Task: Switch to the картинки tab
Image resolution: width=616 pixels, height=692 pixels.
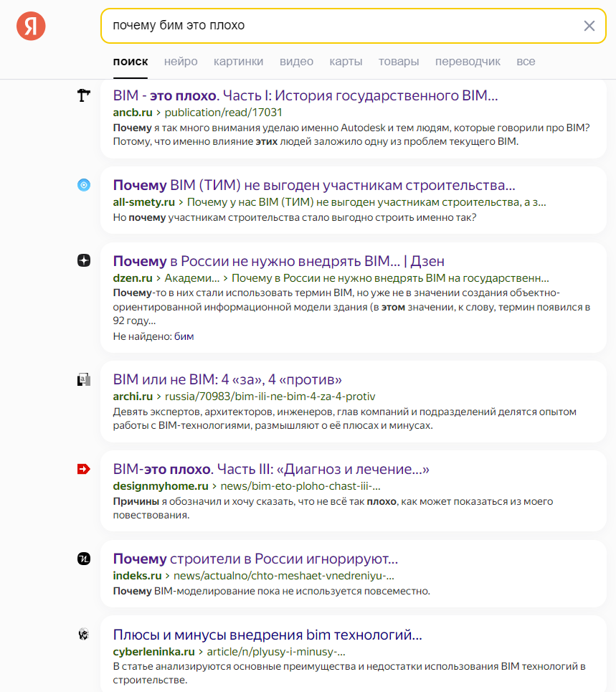Action: point(238,62)
